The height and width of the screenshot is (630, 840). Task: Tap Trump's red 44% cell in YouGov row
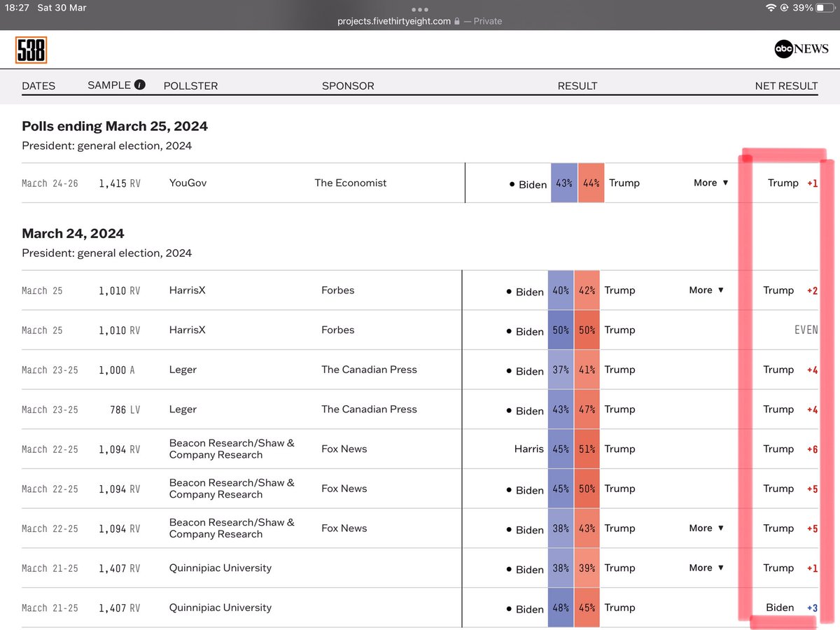point(591,183)
